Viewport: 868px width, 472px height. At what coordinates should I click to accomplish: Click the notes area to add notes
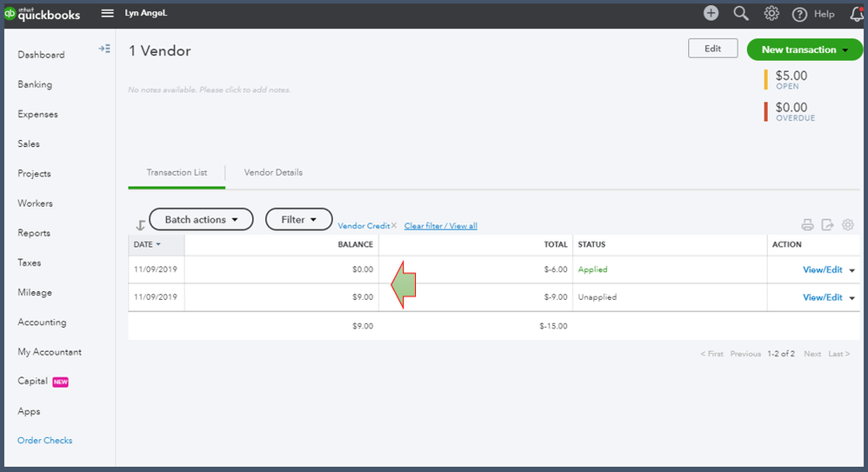(210, 90)
